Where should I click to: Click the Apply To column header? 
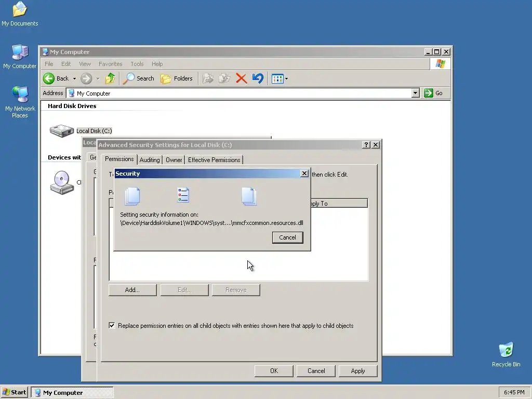tap(339, 204)
